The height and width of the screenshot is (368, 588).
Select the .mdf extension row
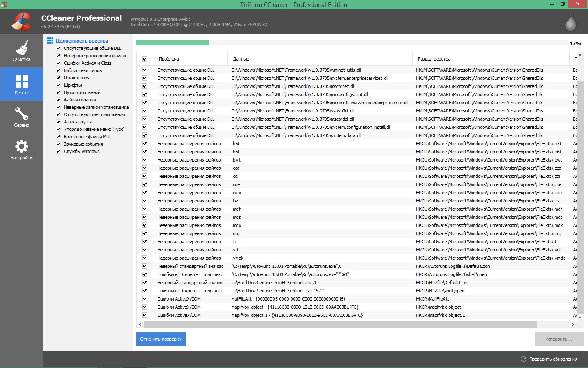coord(356,209)
